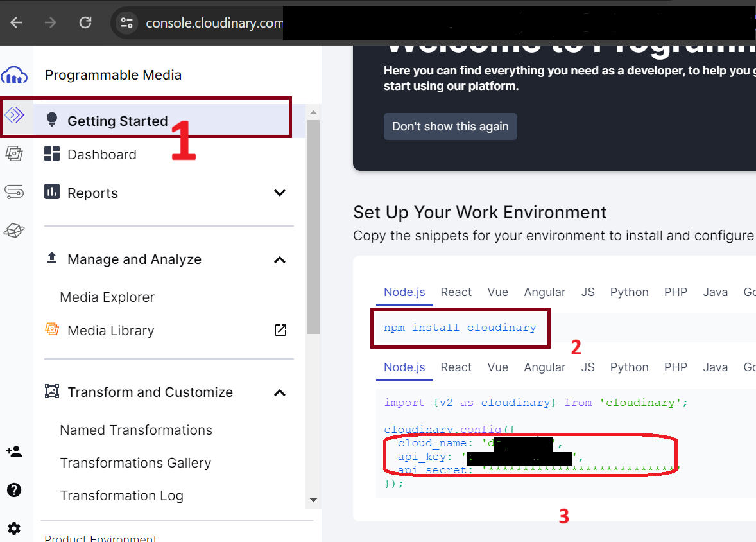The image size is (756, 542).
Task: Click the pill-shaped media flows rail icon
Action: [x=14, y=191]
